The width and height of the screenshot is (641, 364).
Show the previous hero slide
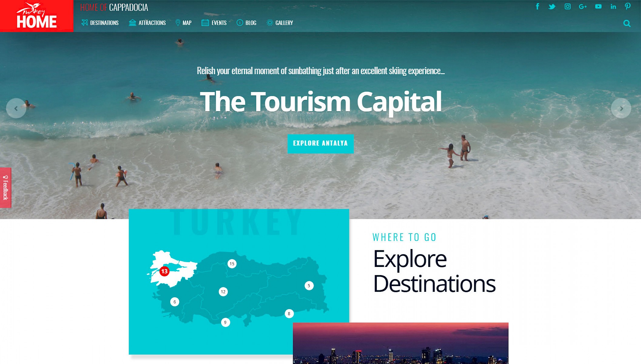tap(16, 108)
